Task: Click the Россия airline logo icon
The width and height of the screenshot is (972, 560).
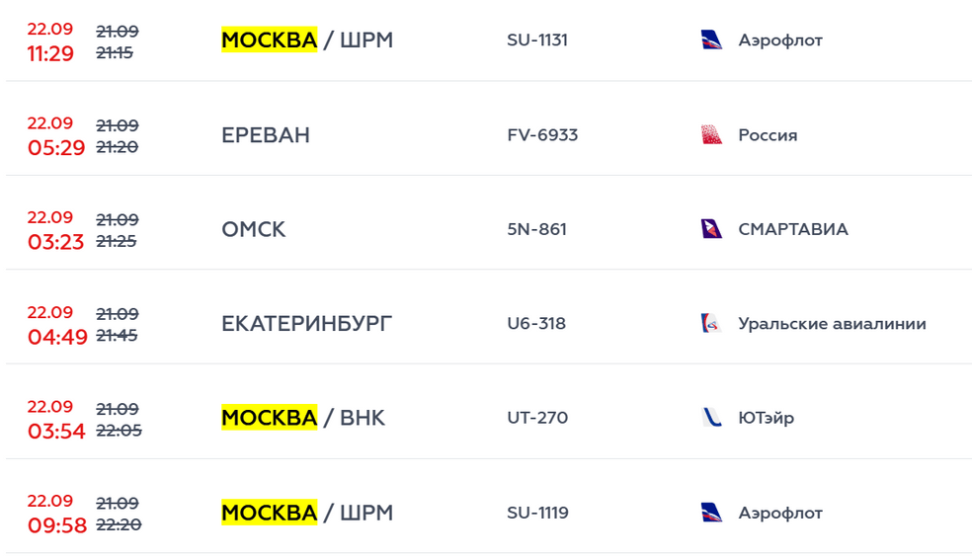Action: (711, 135)
